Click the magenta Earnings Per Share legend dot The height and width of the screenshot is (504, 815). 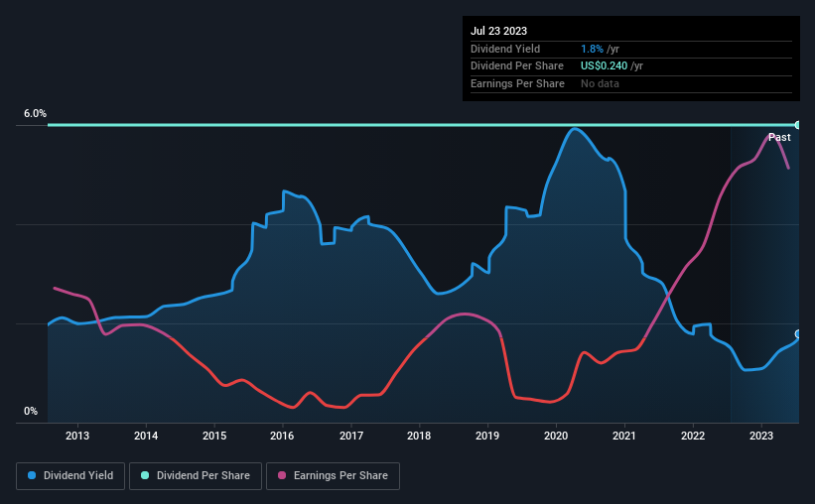[x=282, y=475]
